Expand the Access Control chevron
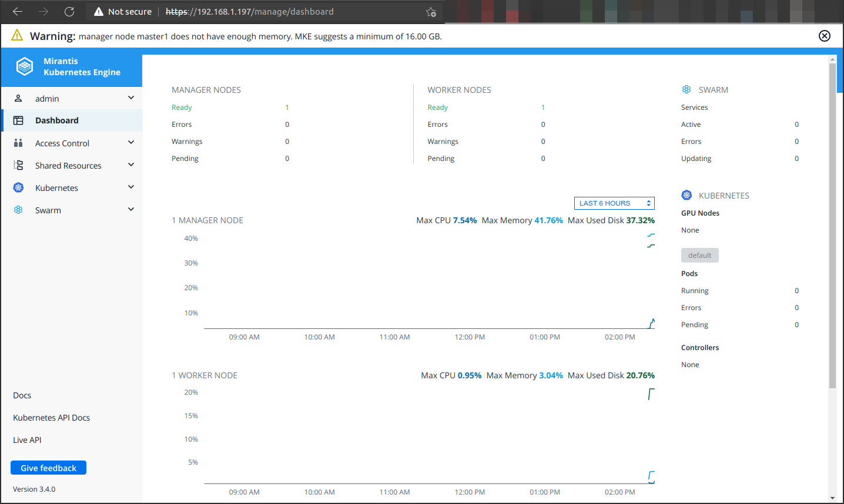This screenshot has width=844, height=504. coord(131,142)
